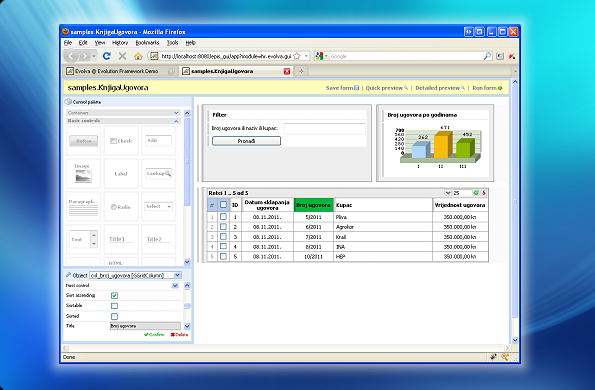This screenshot has height=390, width=595.
Task: Expand the Containers palette section
Action: tap(176, 113)
